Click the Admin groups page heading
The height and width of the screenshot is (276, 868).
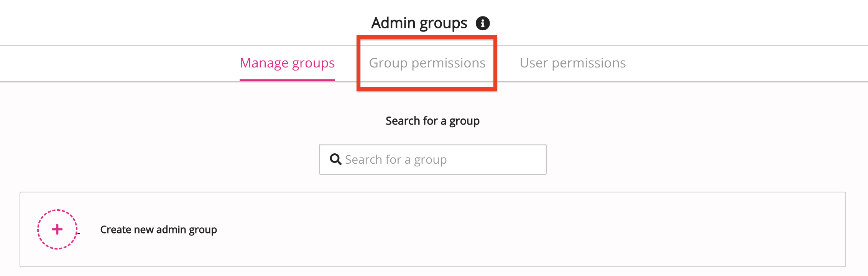tap(419, 23)
